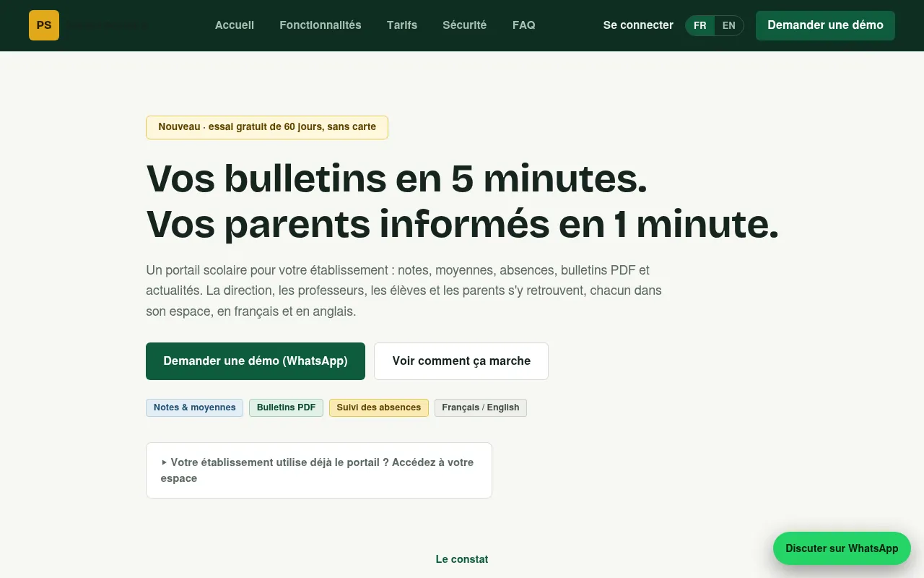The height and width of the screenshot is (578, 924).
Task: Click the Notes & moyennes tag
Action: (195, 407)
